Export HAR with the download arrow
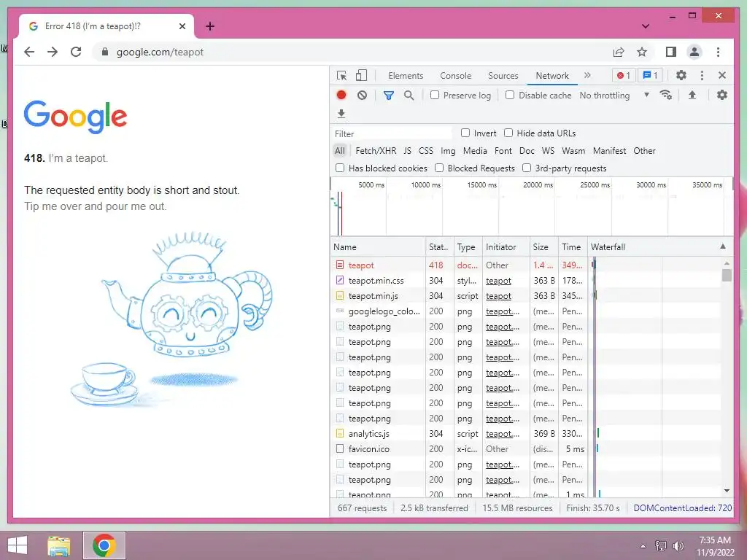Image resolution: width=747 pixels, height=560 pixels. pyautogui.click(x=341, y=113)
